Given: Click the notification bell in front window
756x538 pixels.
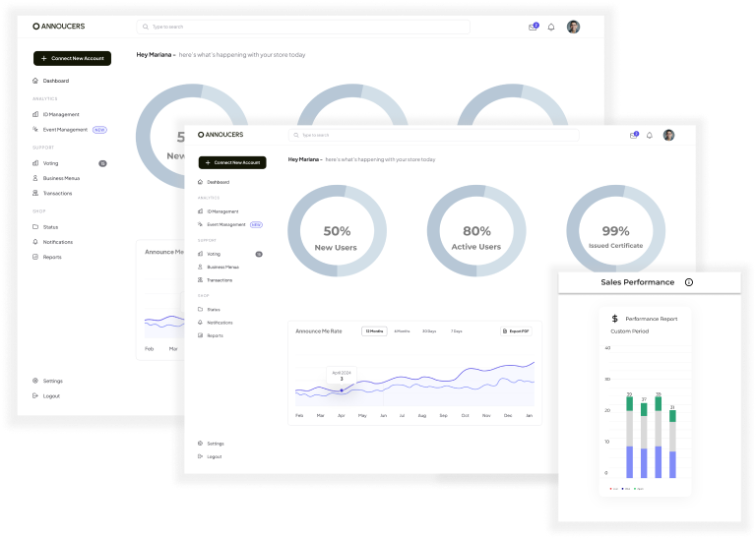Looking at the screenshot, I should [650, 135].
